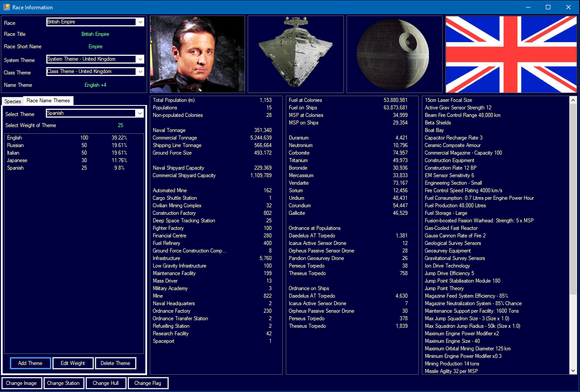
Task: Switch to the Race Name Themes tab
Action: click(48, 101)
